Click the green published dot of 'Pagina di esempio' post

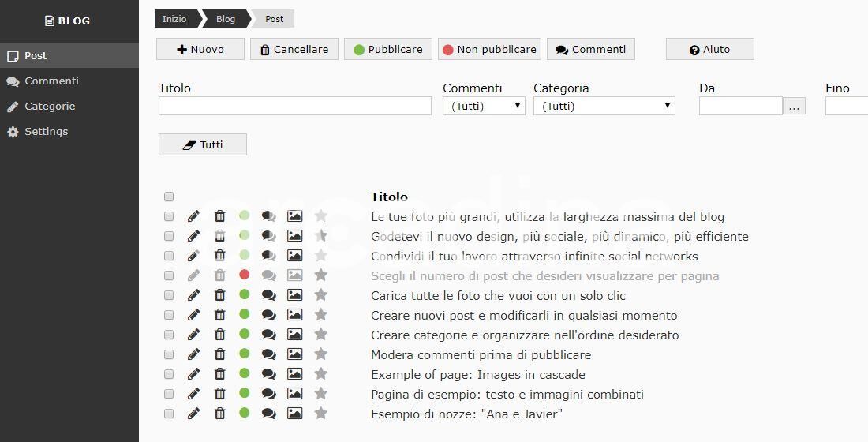(244, 393)
